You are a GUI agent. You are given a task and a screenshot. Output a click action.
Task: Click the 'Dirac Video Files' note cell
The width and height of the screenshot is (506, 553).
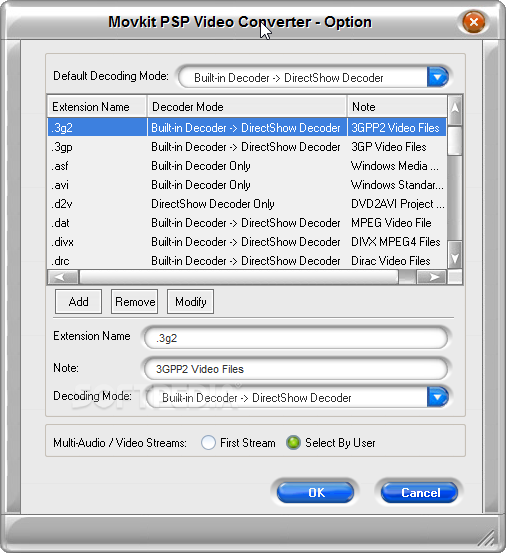tap(391, 261)
